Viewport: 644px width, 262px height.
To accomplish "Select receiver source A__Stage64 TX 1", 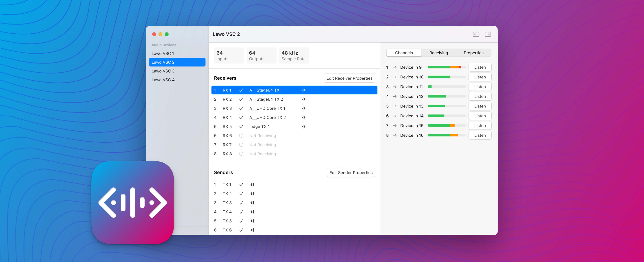I will coord(266,90).
